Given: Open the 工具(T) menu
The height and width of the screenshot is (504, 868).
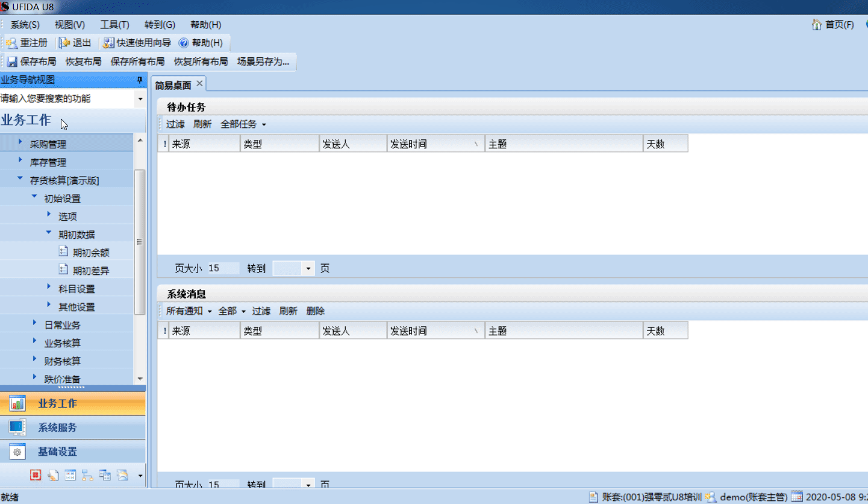Looking at the screenshot, I should (114, 25).
